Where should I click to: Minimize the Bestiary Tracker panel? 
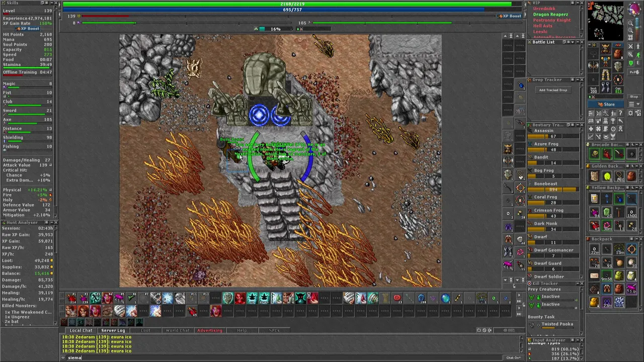coord(578,125)
